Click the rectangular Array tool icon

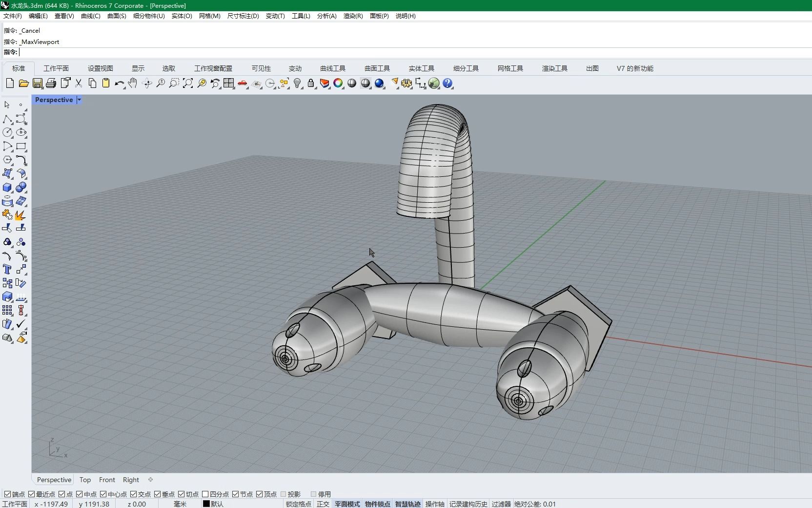click(x=7, y=310)
